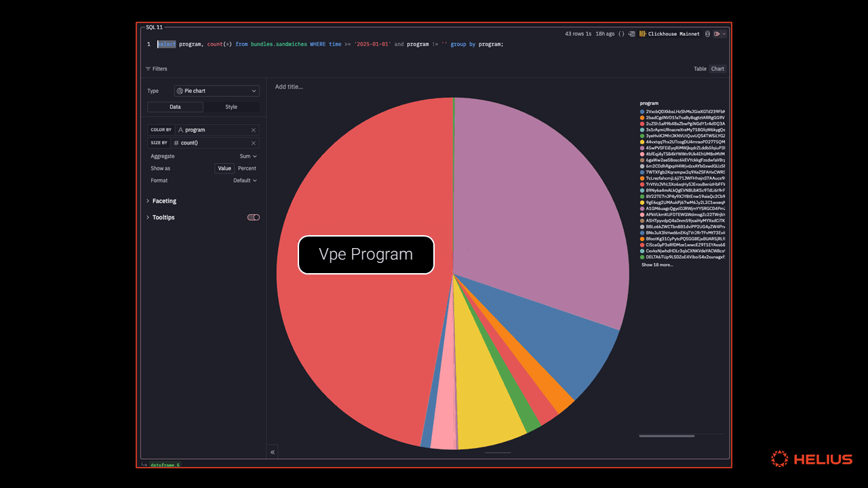Switch Show as to Percent
The height and width of the screenshot is (488, 868).
(x=247, y=168)
